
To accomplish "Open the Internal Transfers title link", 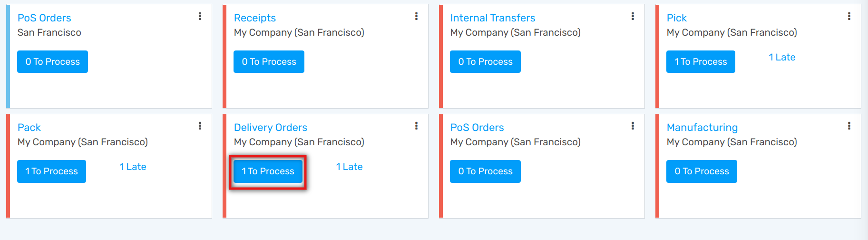I will click(492, 18).
